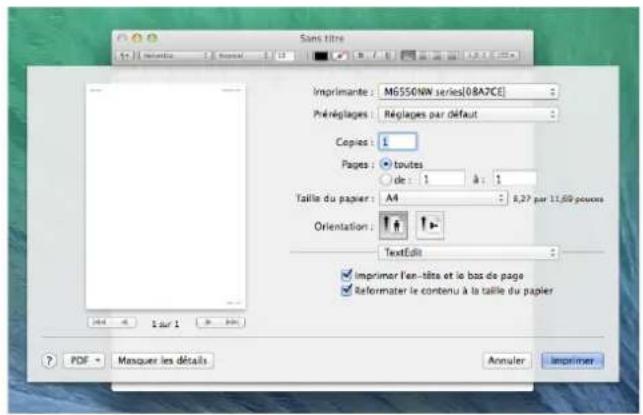
Task: Click the 'Sans titre' window title
Action: (x=322, y=38)
